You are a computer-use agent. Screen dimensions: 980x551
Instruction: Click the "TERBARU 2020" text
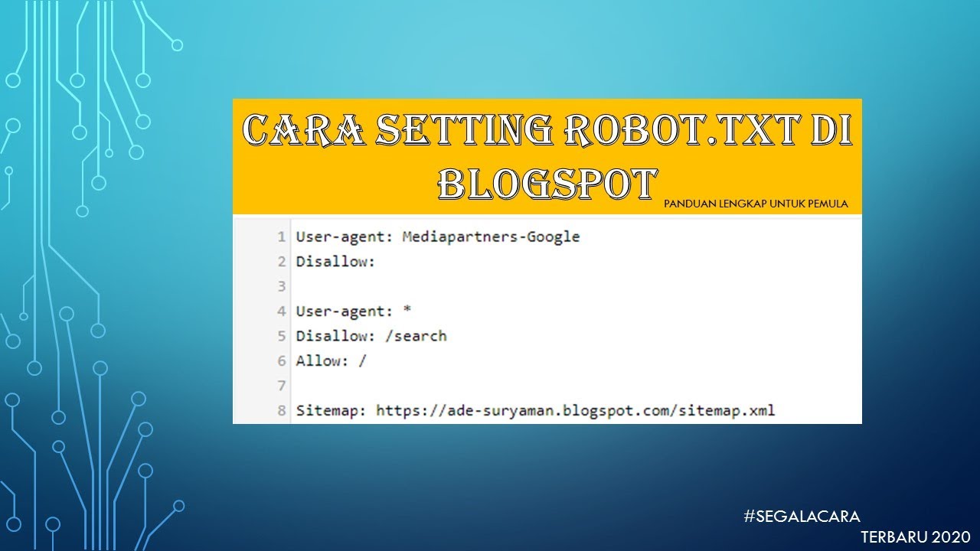[916, 536]
